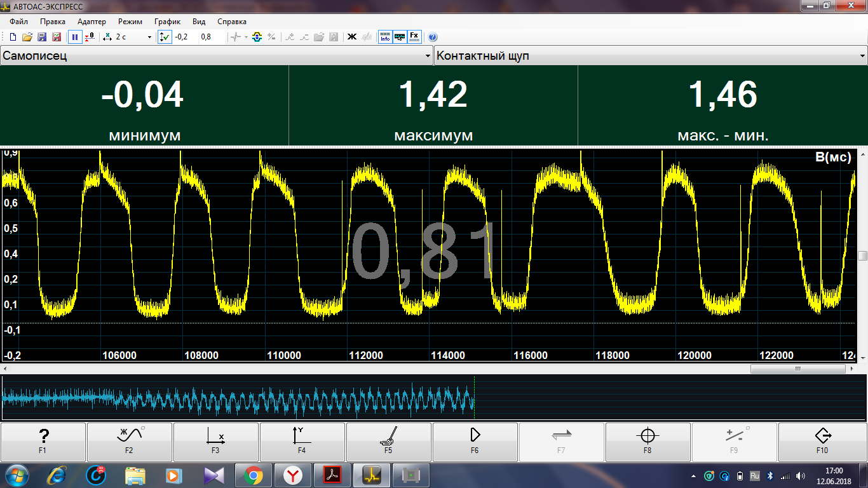Click the plus/minus percent toolbar icon
The image size is (868, 488).
pyautogui.click(x=272, y=37)
